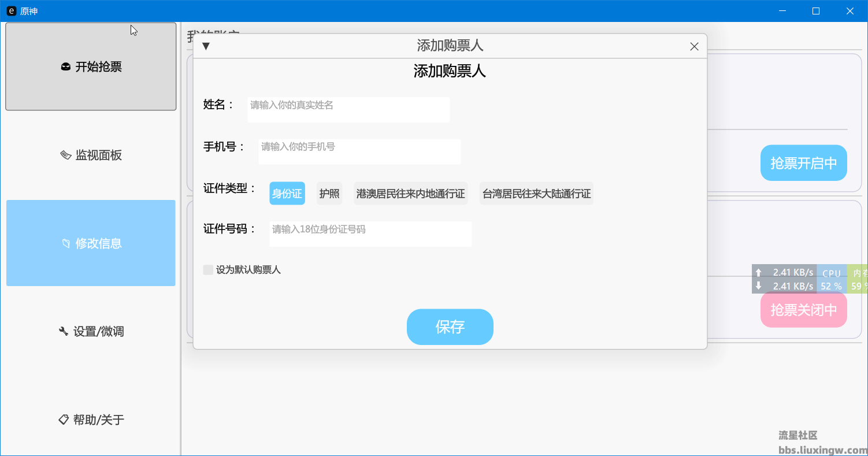The image size is (868, 456).
Task: Select 身份证 as ID type
Action: tap(287, 194)
